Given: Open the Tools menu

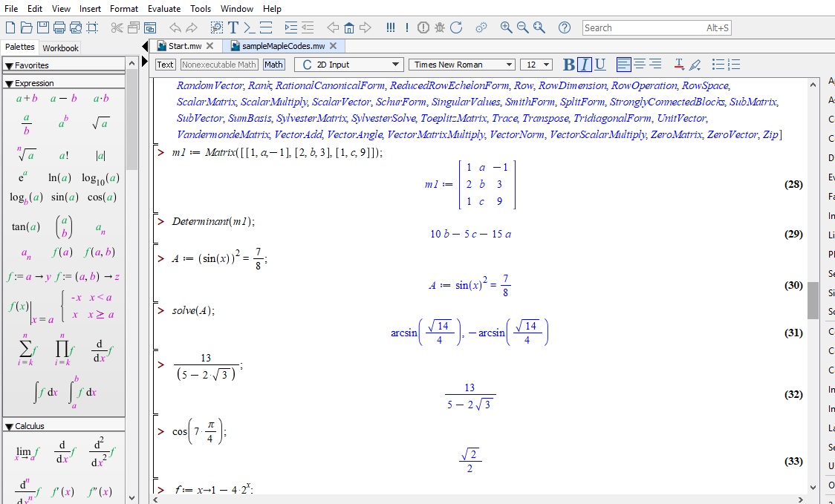Looking at the screenshot, I should (201, 8).
